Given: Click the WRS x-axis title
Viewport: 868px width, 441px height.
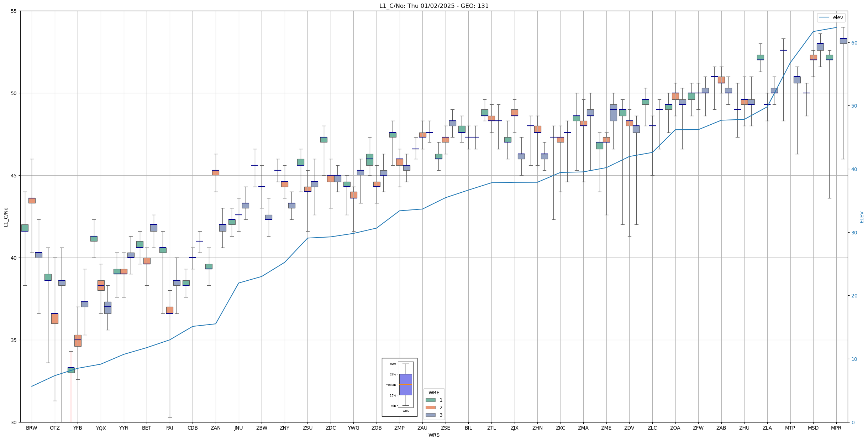Looking at the screenshot, I should [x=434, y=435].
